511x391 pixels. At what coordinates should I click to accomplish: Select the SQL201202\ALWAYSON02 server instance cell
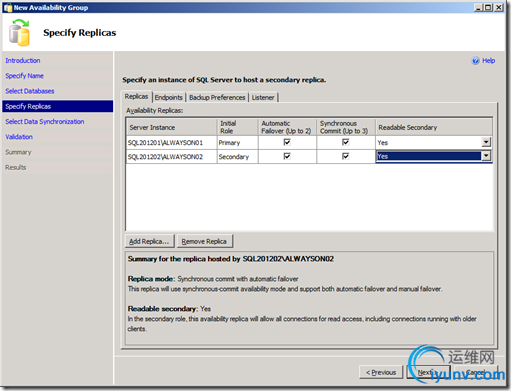172,157
